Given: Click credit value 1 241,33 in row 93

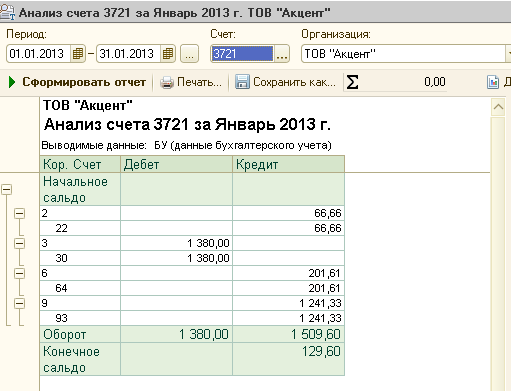Looking at the screenshot, I should [288, 318].
